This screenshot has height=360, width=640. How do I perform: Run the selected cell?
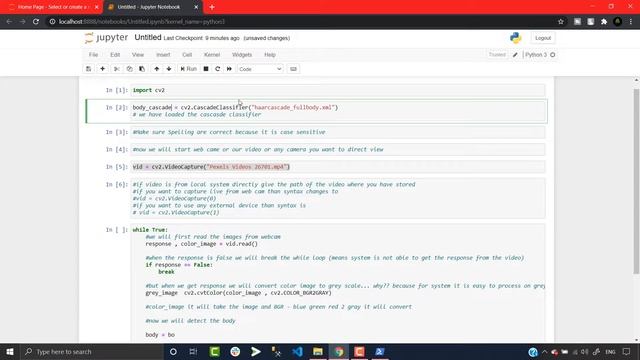click(189, 69)
